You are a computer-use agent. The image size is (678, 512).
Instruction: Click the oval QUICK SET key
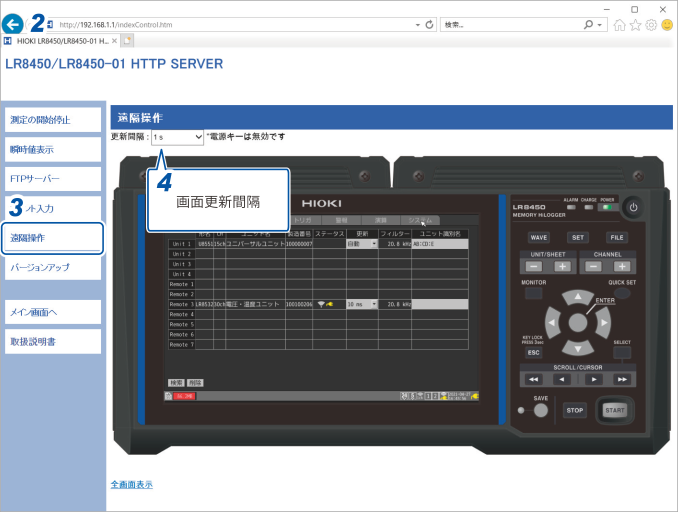point(622,293)
